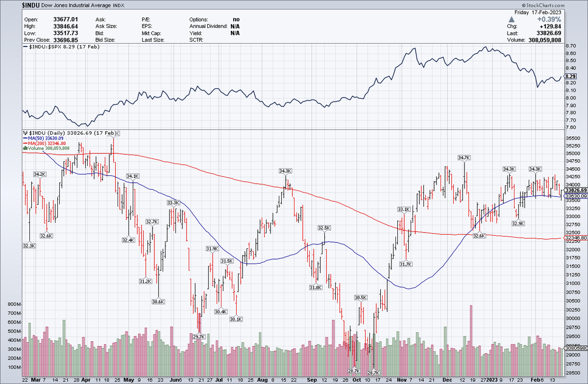Click the 'Annual Dividend:' field label
588x384 pixels.
tap(209, 26)
